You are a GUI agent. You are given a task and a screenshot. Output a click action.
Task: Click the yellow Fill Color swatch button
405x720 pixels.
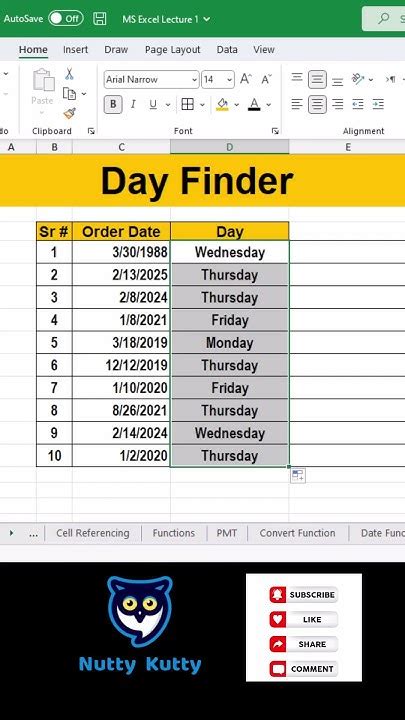click(223, 105)
